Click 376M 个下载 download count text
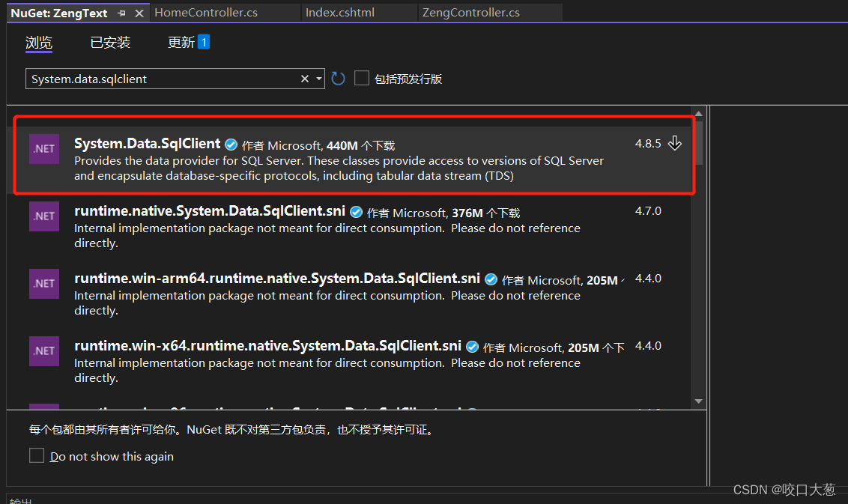This screenshot has height=504, width=848. (485, 213)
